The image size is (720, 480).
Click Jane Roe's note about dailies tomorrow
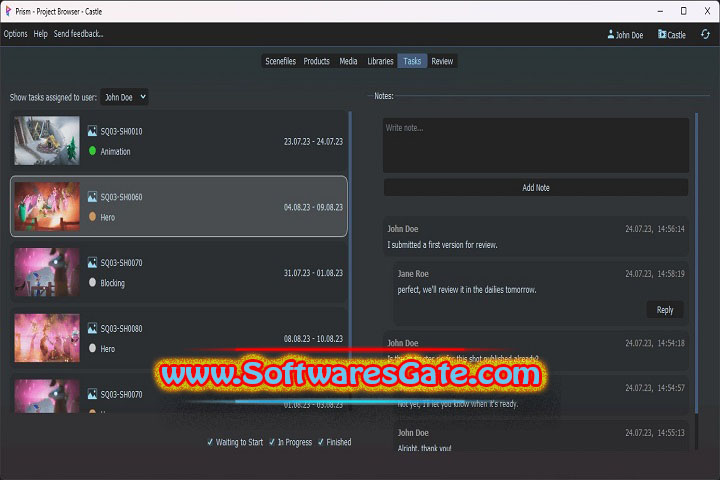click(467, 290)
